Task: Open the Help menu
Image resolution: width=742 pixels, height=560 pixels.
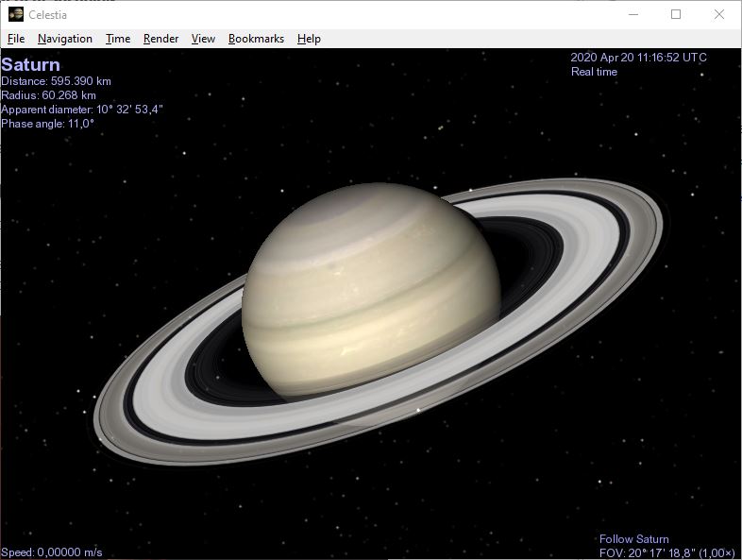Action: [x=309, y=39]
